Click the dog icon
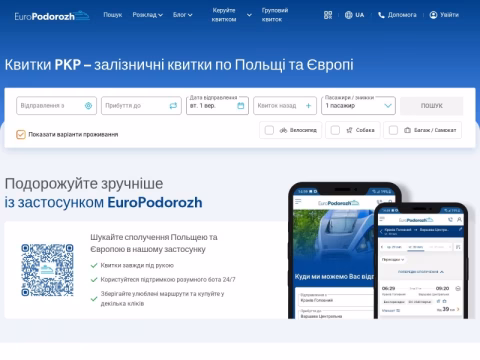 [349, 130]
